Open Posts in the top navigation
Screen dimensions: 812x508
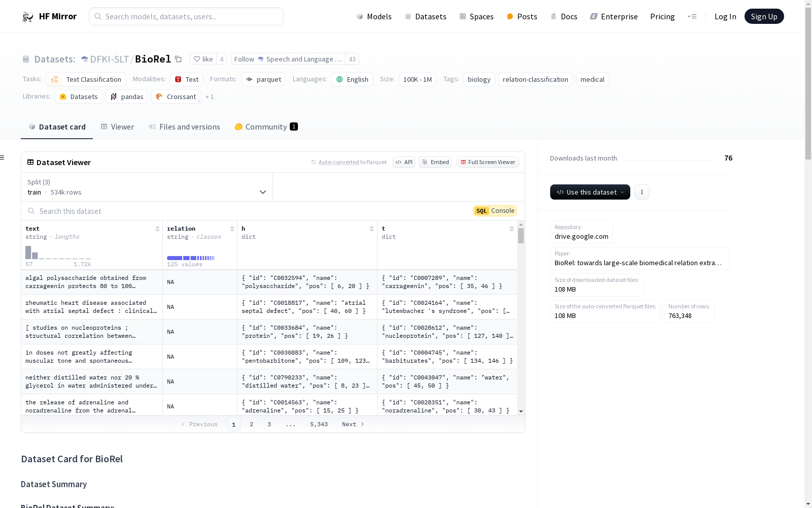coord(522,16)
